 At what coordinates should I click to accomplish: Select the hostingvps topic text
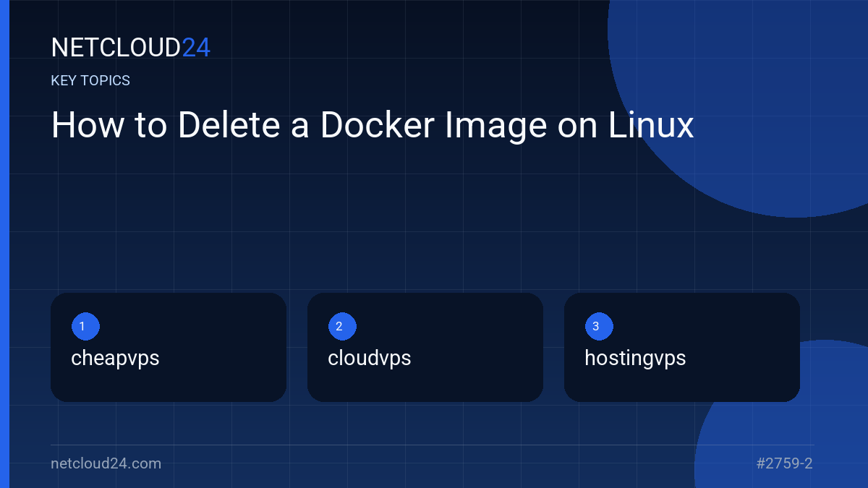tap(635, 359)
